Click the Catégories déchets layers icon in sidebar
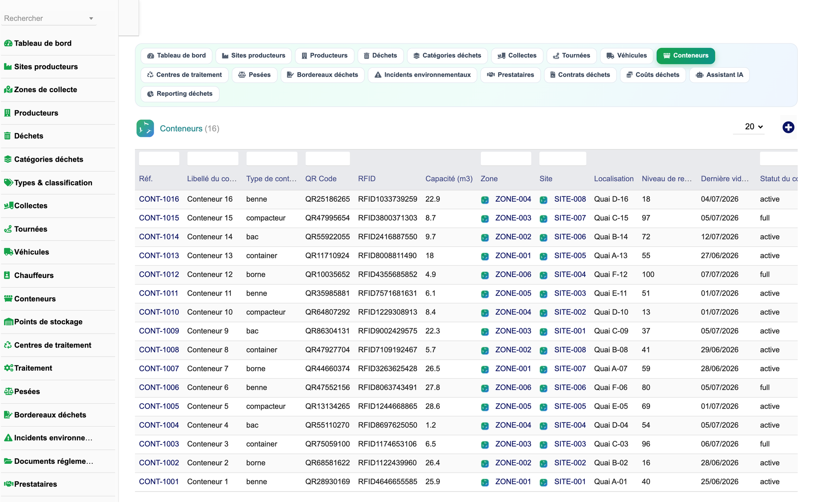 (x=8, y=159)
